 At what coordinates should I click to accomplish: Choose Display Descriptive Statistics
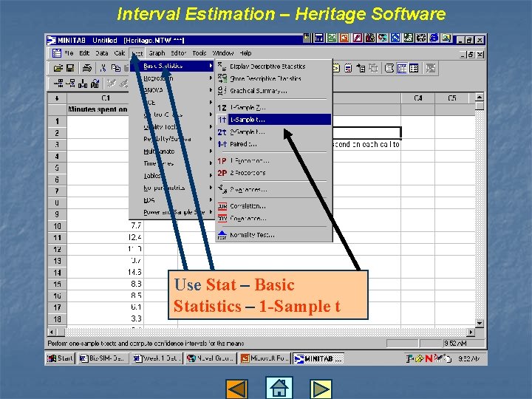coord(274,66)
